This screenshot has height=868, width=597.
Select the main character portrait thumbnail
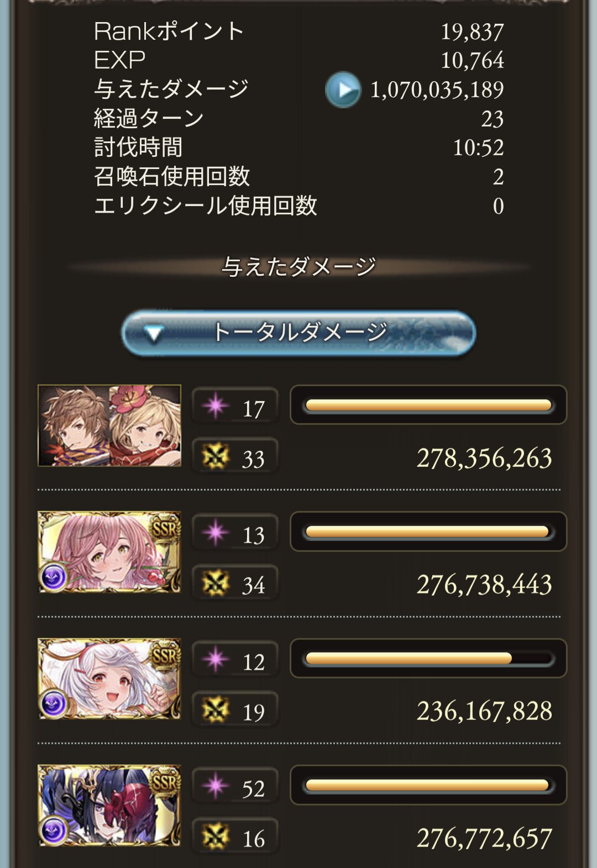pos(109,425)
